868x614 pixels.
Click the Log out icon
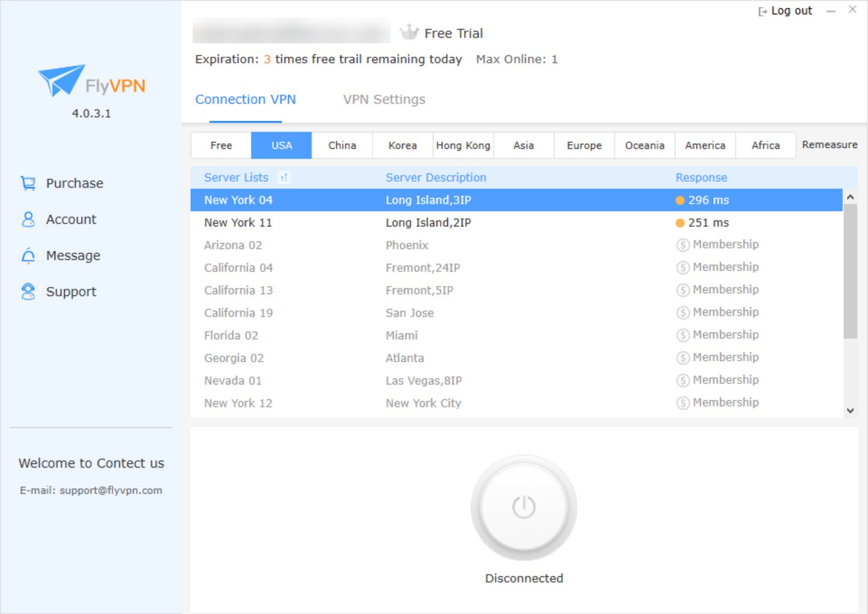pos(763,11)
